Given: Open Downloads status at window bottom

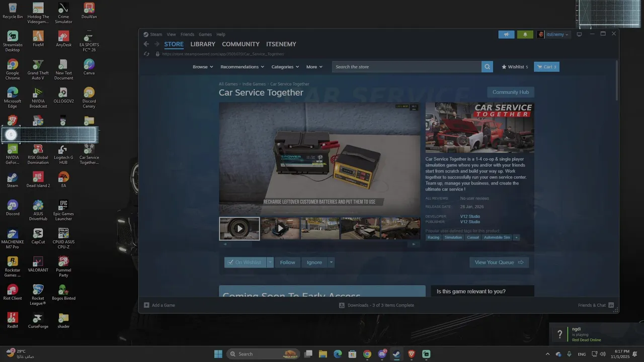Looking at the screenshot, I should click(376, 305).
